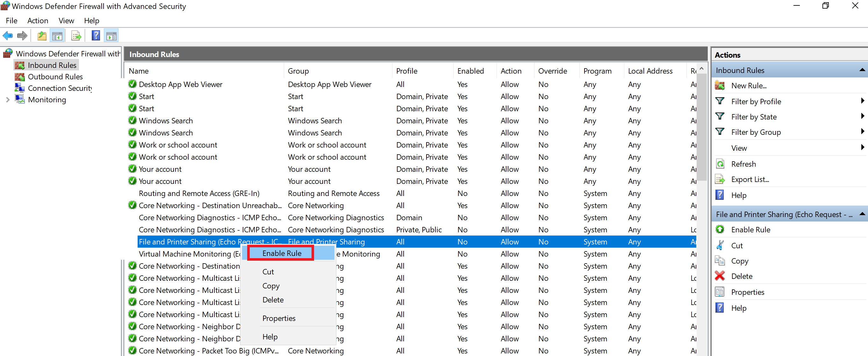
Task: Click the green Enable Rule icon in Actions
Action: click(x=720, y=229)
